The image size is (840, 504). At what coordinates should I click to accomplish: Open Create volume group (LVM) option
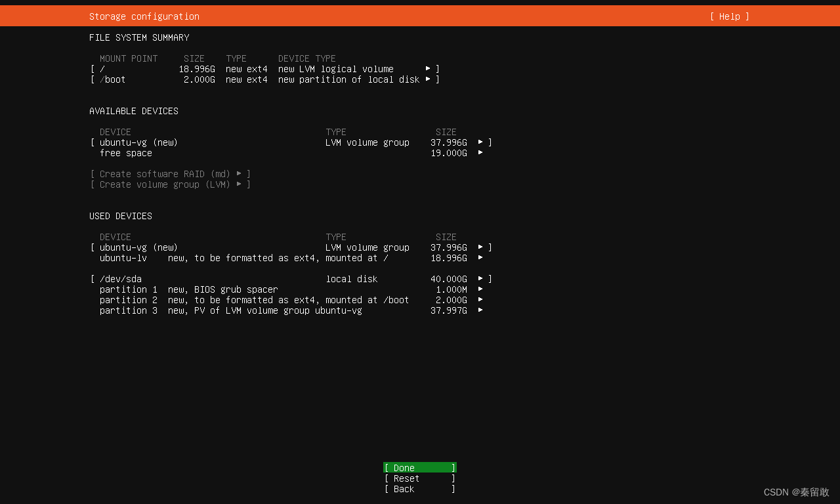[x=171, y=184]
